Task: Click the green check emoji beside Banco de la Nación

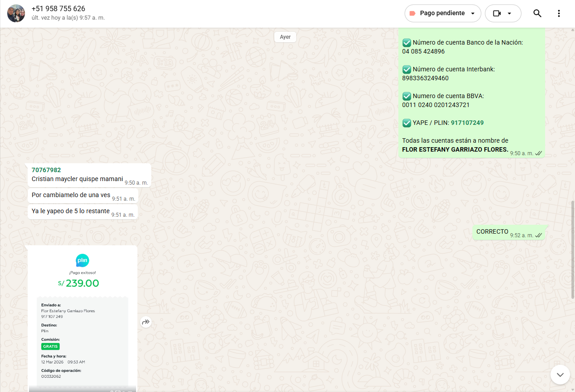Action: (x=406, y=42)
